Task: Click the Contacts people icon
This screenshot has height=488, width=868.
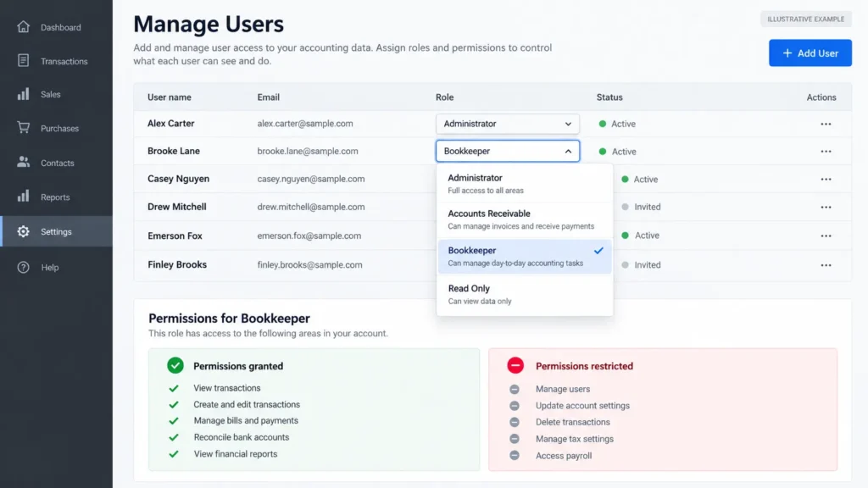Action: point(23,162)
